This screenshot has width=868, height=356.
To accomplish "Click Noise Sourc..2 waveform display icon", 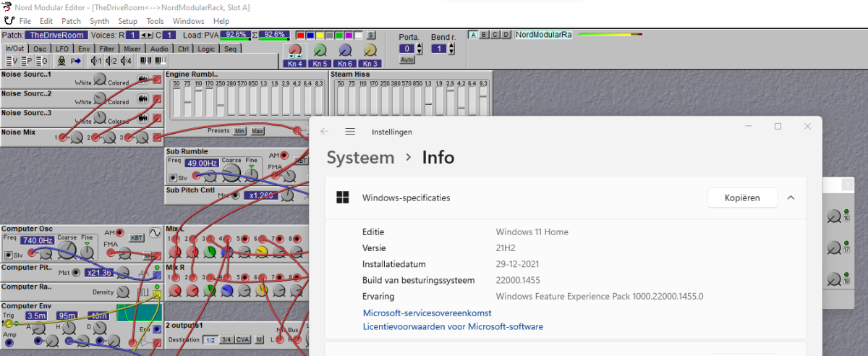I will click(142, 99).
